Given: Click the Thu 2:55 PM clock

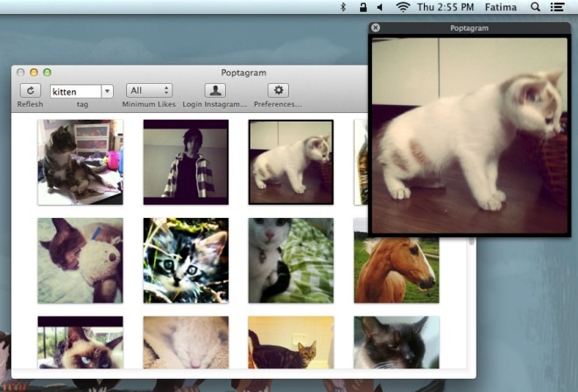Looking at the screenshot, I should click(445, 7).
